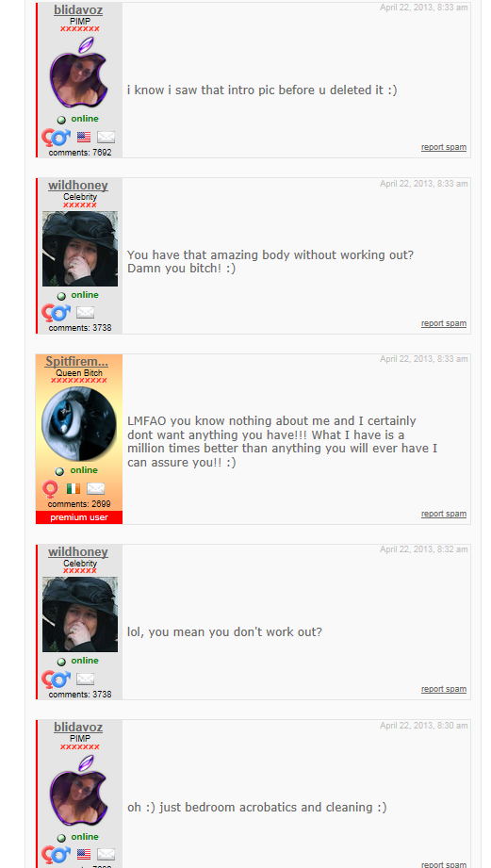Image resolution: width=491 pixels, height=868 pixels.
Task: Open wildhoney profile from 8:33 am comment
Action: tap(78, 186)
